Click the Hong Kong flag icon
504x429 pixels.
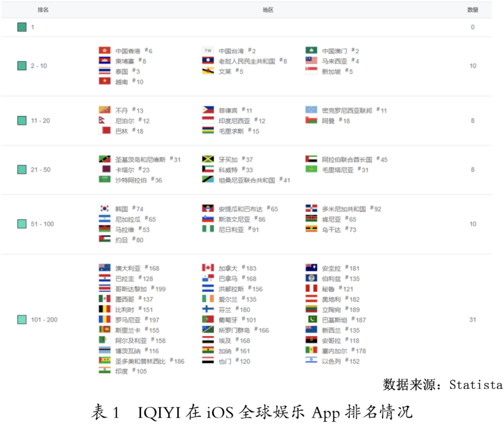[105, 50]
